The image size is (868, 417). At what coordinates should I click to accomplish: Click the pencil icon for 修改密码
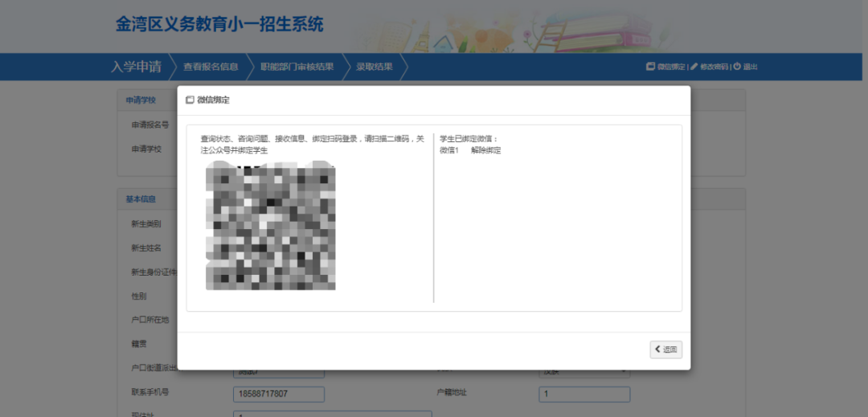click(694, 67)
